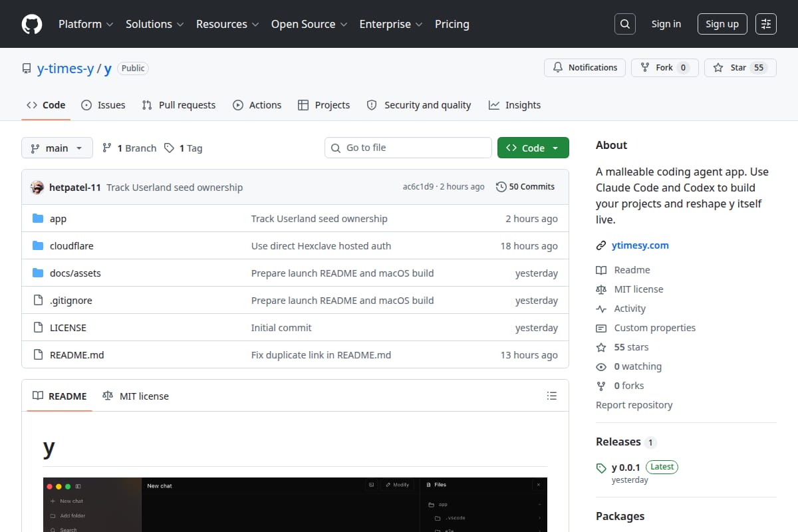
Task: Open the y-times-y owner link
Action: pyautogui.click(x=65, y=68)
